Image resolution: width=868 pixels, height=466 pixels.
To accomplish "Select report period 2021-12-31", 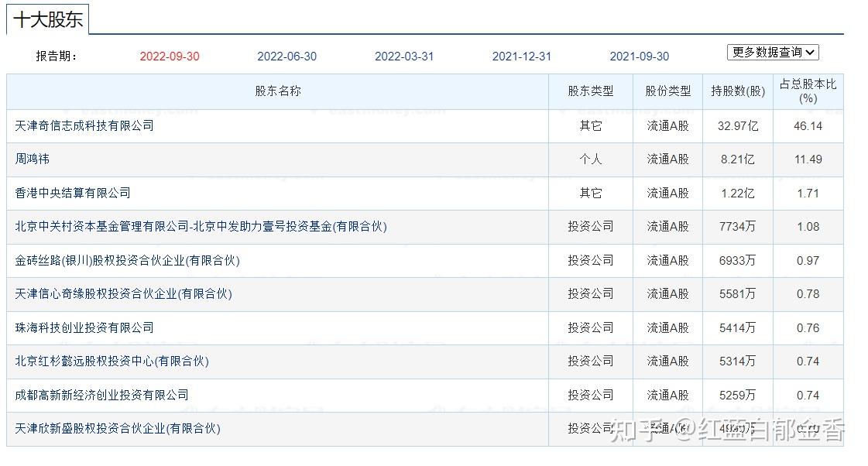I will (522, 57).
